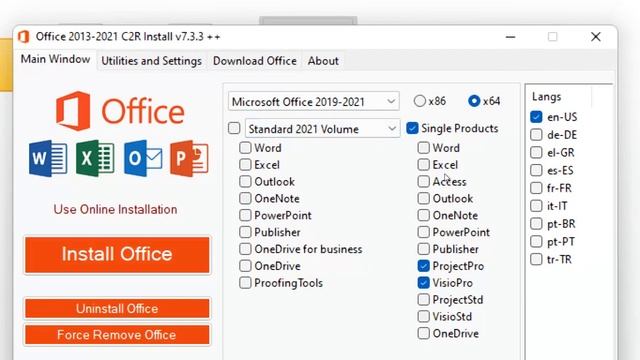Check Publisher under Single Products
640x360 pixels.
coord(448,249)
